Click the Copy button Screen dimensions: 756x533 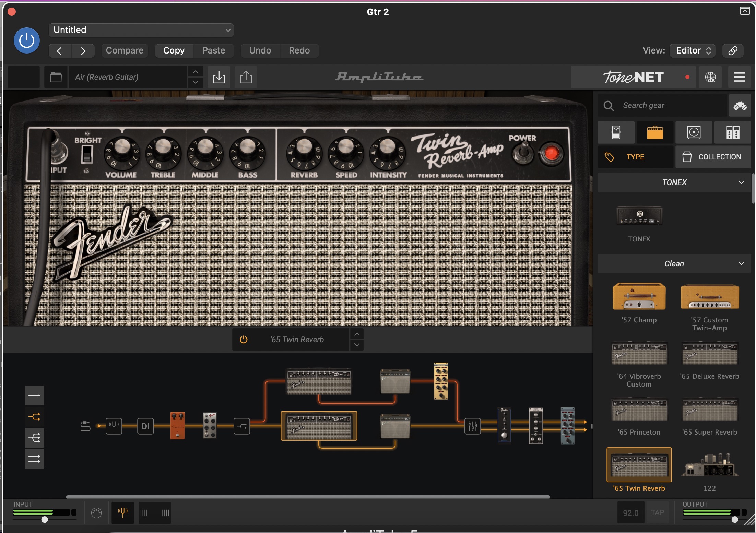174,51
